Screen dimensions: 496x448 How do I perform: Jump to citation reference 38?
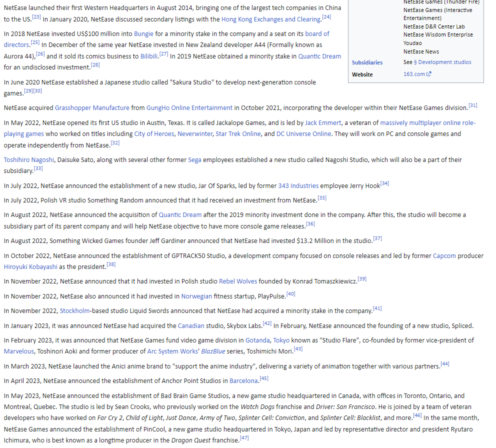pos(111,264)
